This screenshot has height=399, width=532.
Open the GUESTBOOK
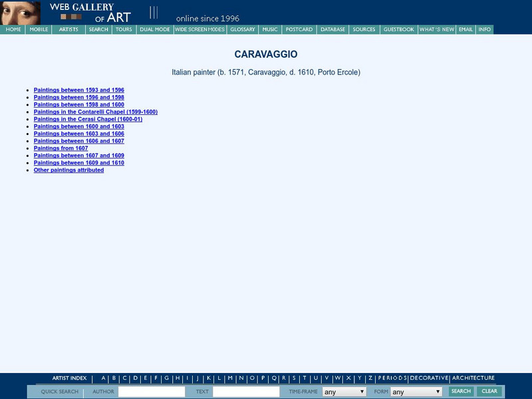[x=398, y=29]
